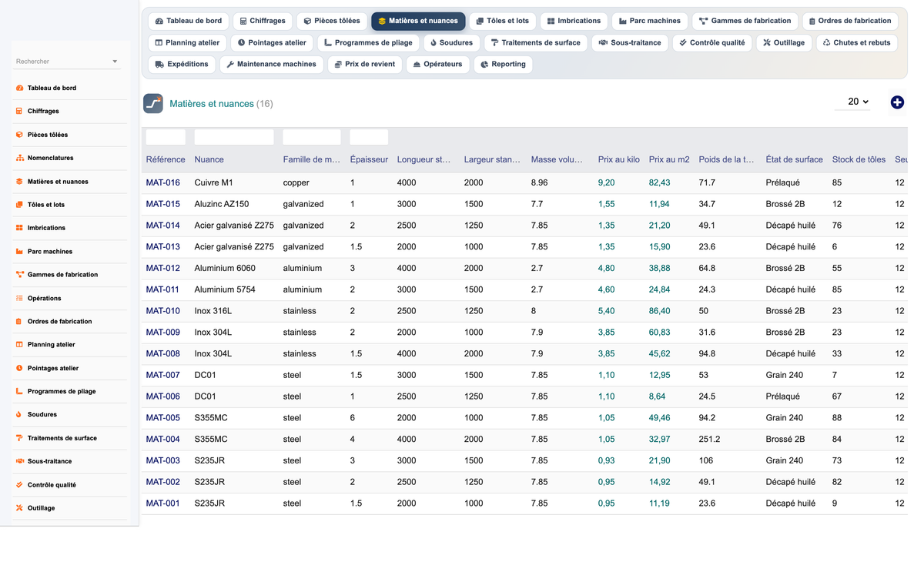This screenshot has height=572, width=924.
Task: Click the 86,40 price per m2 value
Action: tap(660, 311)
